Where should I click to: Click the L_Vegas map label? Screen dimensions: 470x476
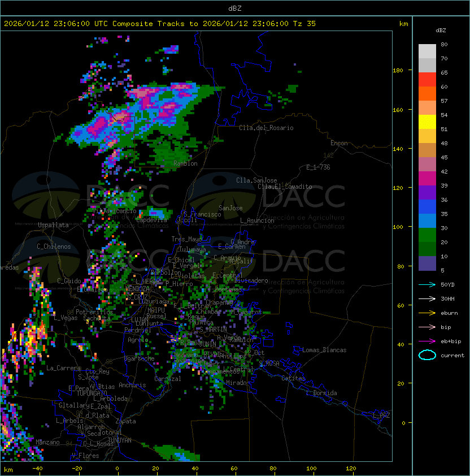pos(66,318)
